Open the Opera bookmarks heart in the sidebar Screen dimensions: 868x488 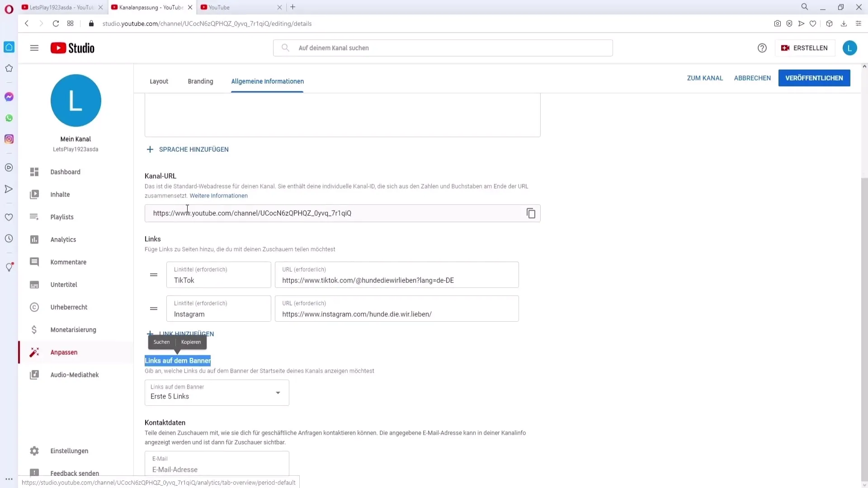pyautogui.click(x=9, y=217)
